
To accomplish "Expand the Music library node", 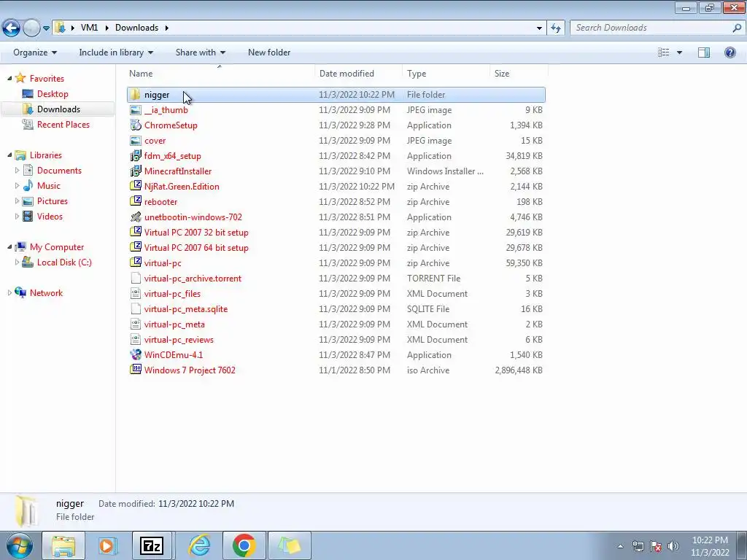I will [x=18, y=185].
